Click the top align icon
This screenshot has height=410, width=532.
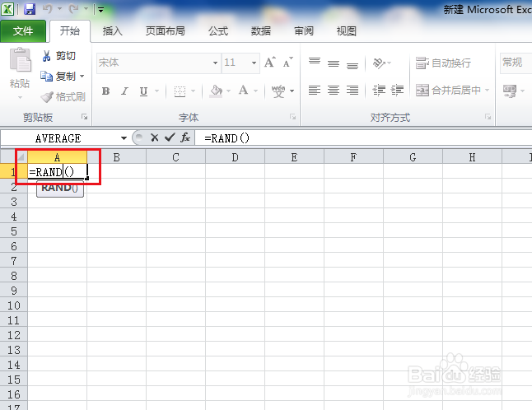click(315, 63)
